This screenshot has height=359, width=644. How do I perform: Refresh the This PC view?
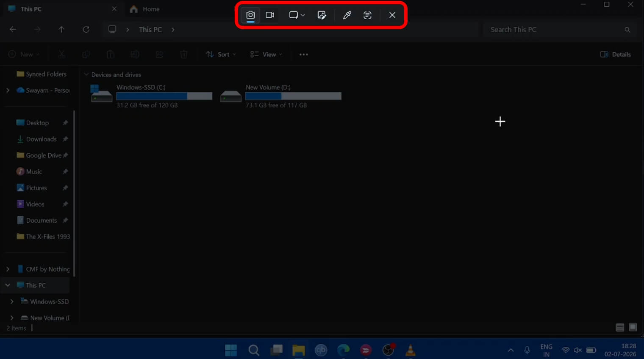(86, 29)
